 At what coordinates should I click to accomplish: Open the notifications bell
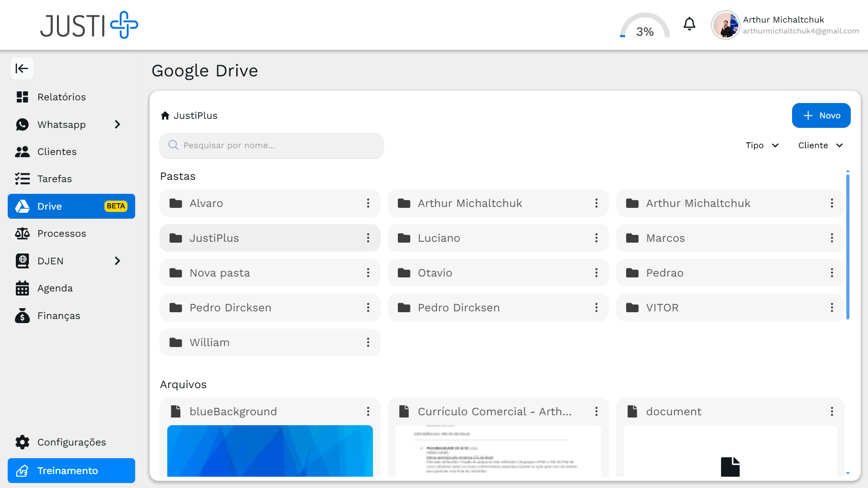[689, 24]
